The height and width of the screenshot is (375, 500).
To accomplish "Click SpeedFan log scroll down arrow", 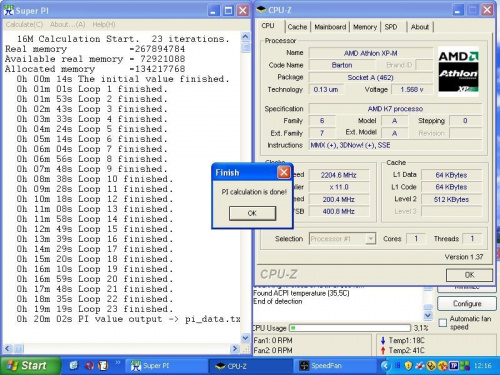I will pyautogui.click(x=428, y=315).
